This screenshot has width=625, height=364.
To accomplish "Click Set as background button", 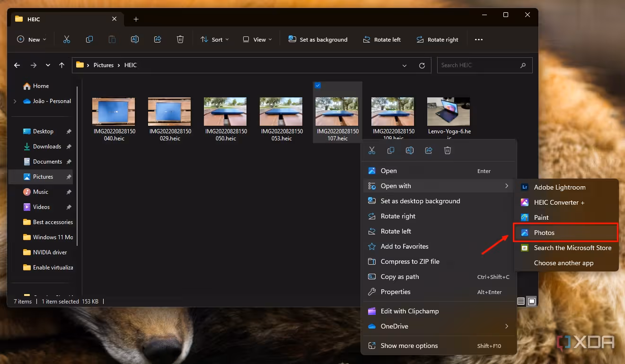I will click(x=318, y=40).
